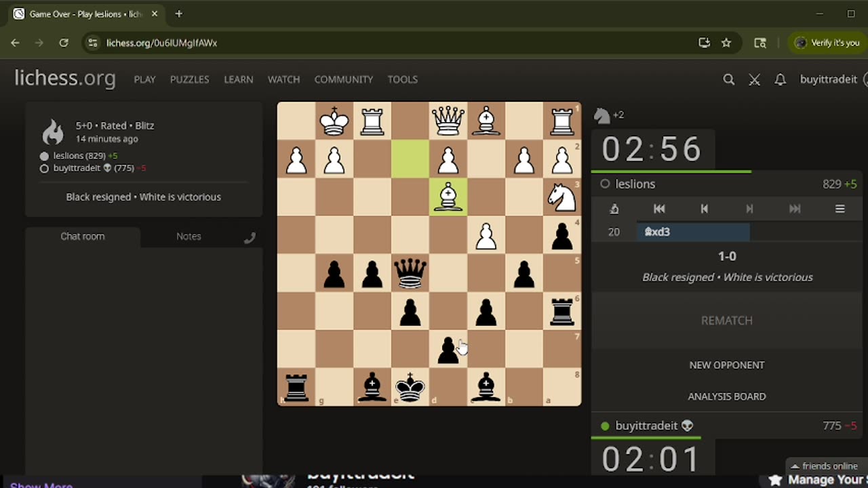The image size is (868, 488).
Task: Open the board hamburger menu
Action: pos(840,209)
